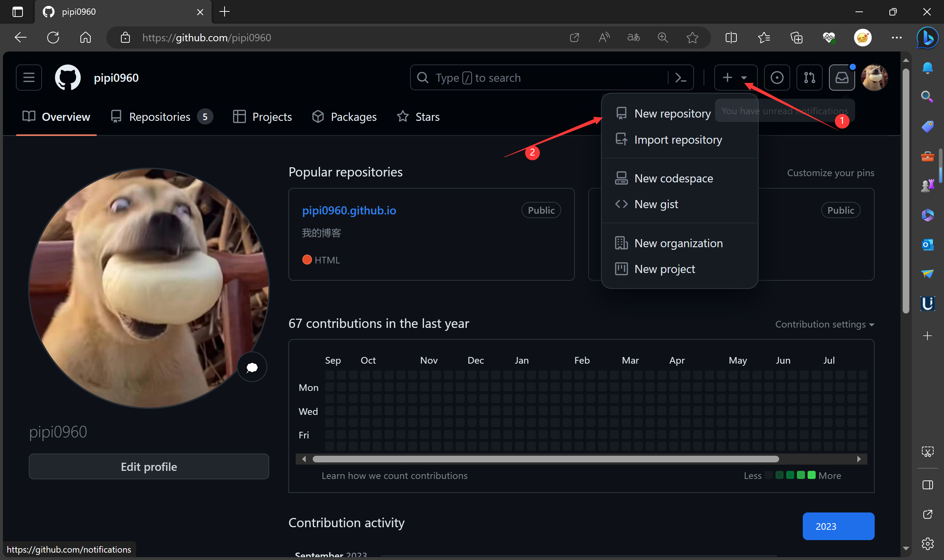Select New gist option
Image resolution: width=944 pixels, height=560 pixels.
pos(656,204)
